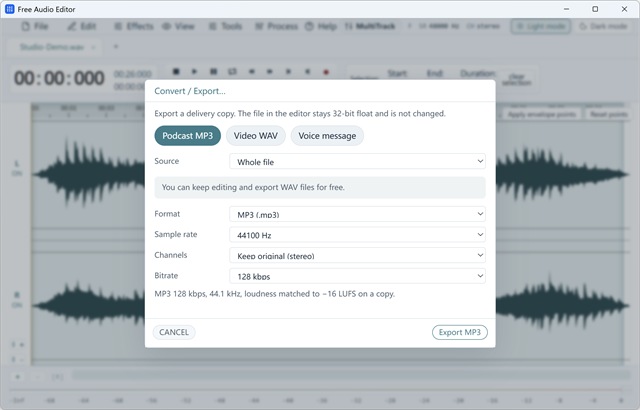This screenshot has height=410, width=640.
Task: Click the Convert / Export dialog title
Action: click(x=190, y=91)
